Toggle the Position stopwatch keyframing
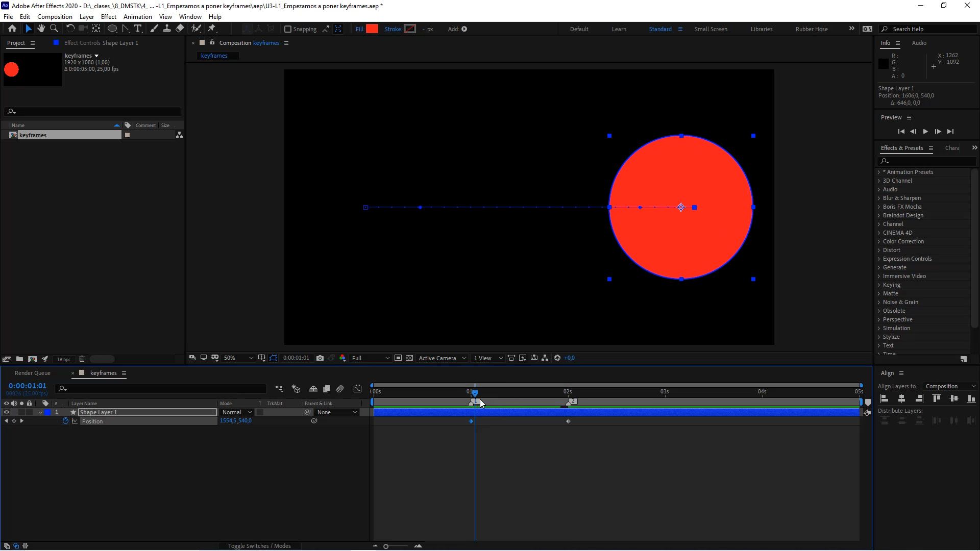 [65, 421]
